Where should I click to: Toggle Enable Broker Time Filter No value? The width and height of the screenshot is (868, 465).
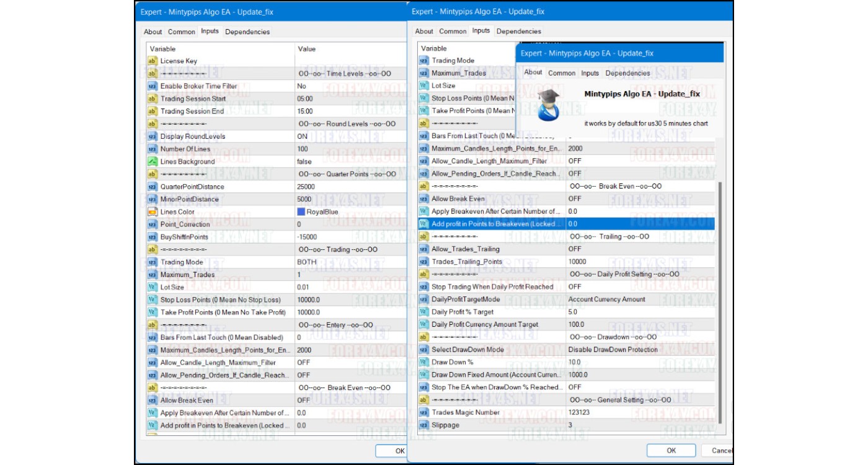coord(301,86)
